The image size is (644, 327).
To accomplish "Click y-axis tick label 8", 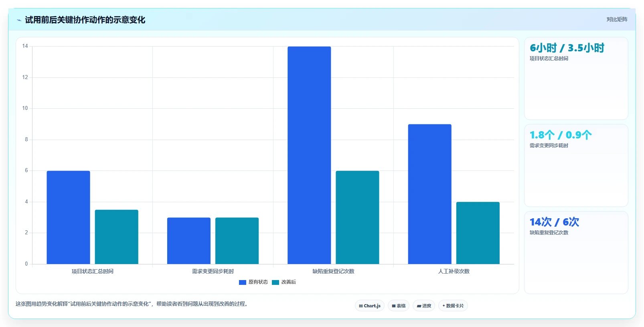I will [x=26, y=140].
